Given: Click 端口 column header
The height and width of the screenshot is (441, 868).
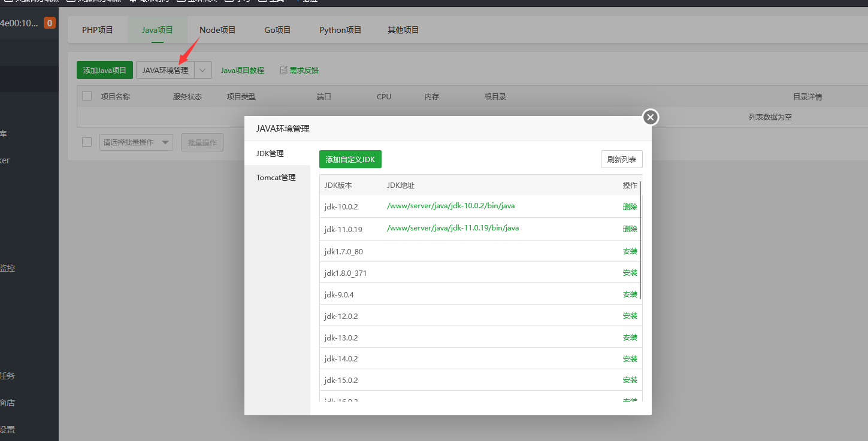Looking at the screenshot, I should tap(324, 96).
